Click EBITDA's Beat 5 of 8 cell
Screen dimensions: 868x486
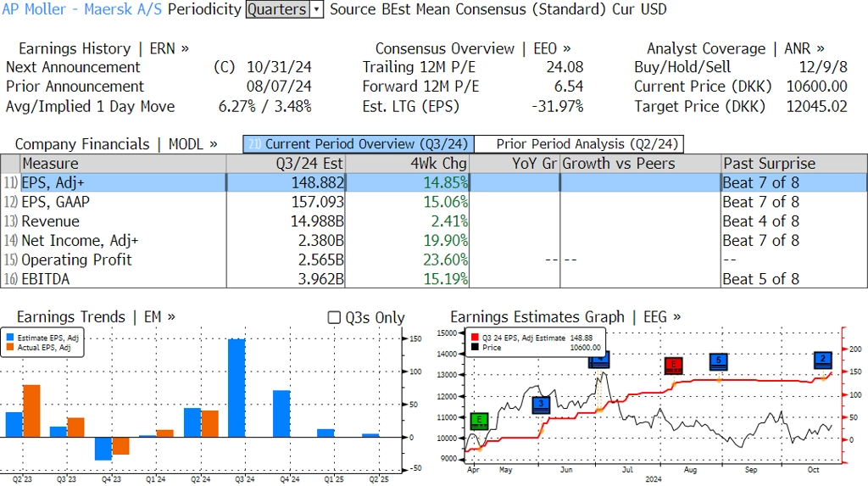pyautogui.click(x=761, y=279)
